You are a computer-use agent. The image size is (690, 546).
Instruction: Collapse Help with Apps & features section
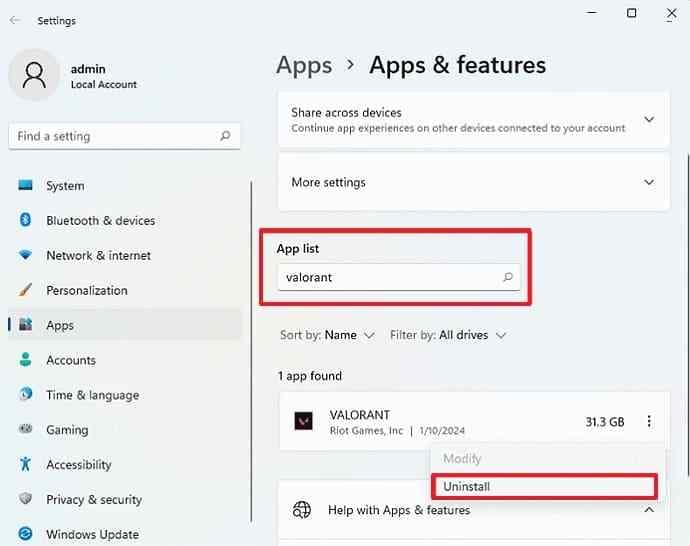coord(649,509)
